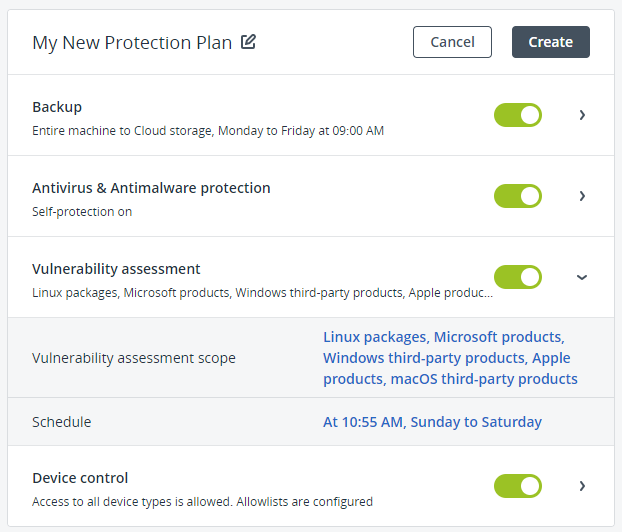
Task: Collapse the Vulnerability assessment section chevron
Action: pos(582,277)
